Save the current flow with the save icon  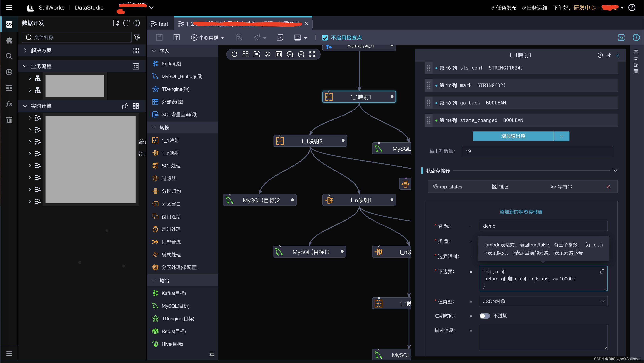159,37
